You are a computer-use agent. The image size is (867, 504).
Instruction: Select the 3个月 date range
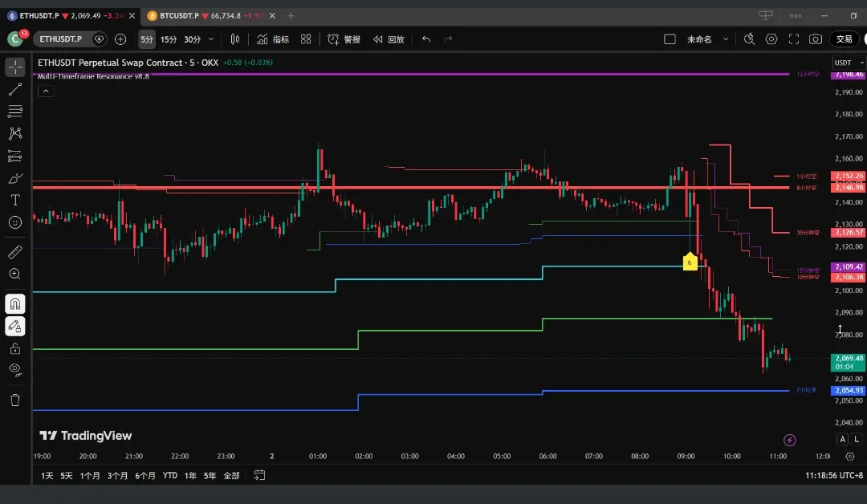117,475
